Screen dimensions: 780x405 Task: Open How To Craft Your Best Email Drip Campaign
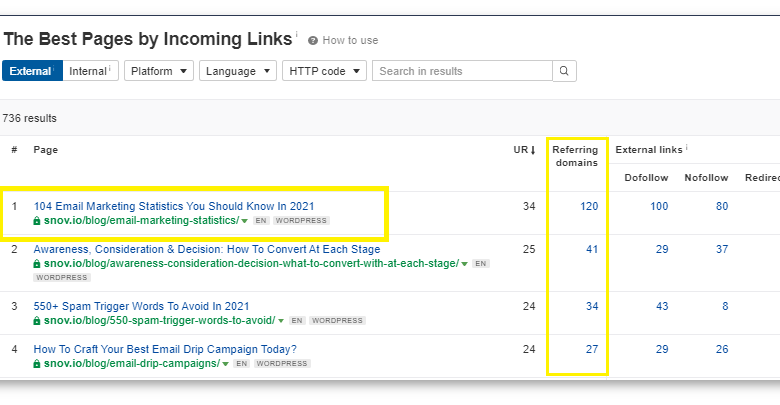(165, 349)
